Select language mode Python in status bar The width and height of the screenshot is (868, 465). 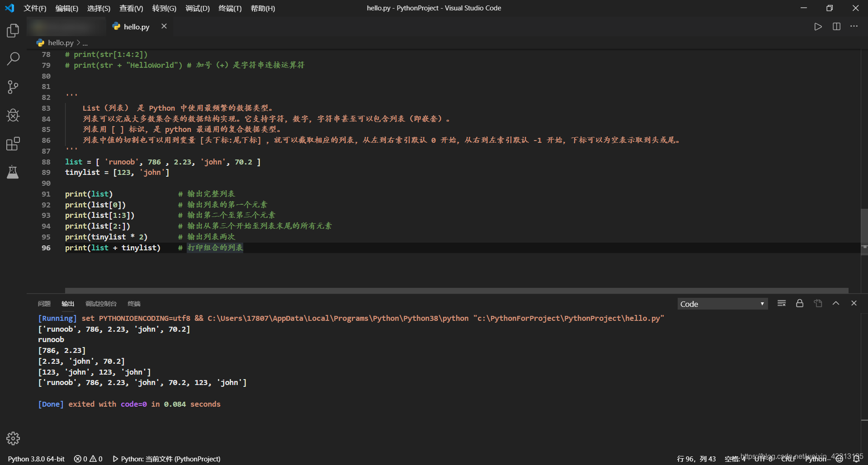click(816, 459)
